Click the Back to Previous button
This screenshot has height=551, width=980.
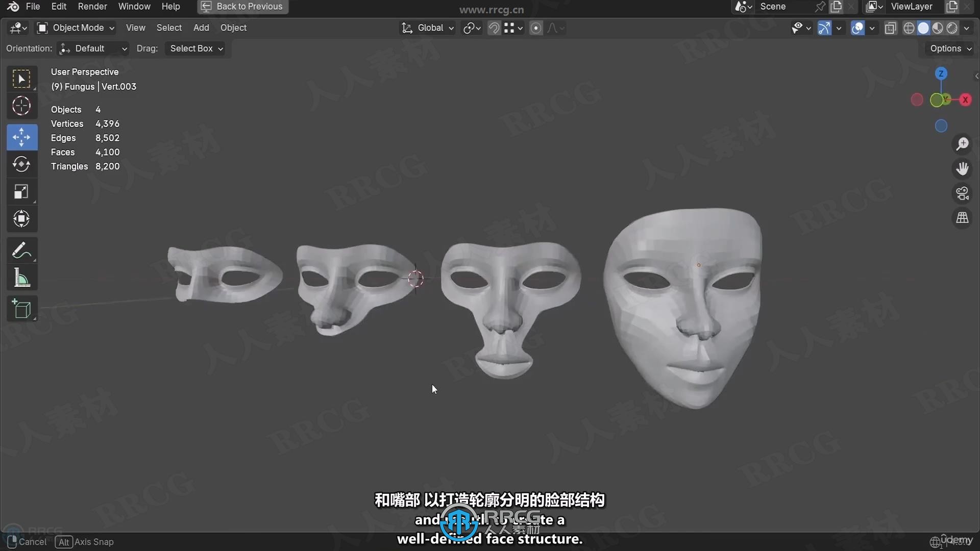(242, 7)
